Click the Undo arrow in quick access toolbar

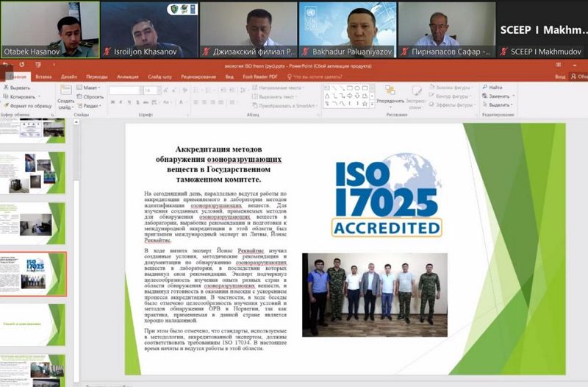coord(6,65)
